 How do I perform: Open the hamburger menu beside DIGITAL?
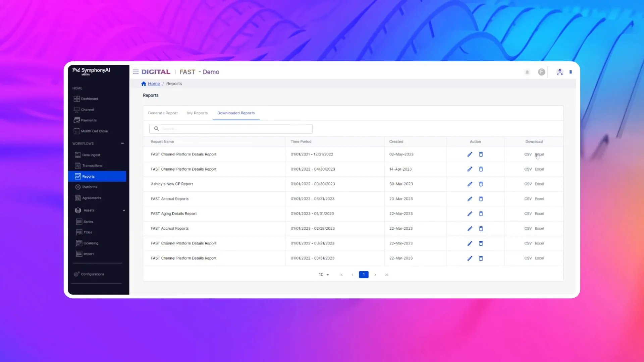136,72
